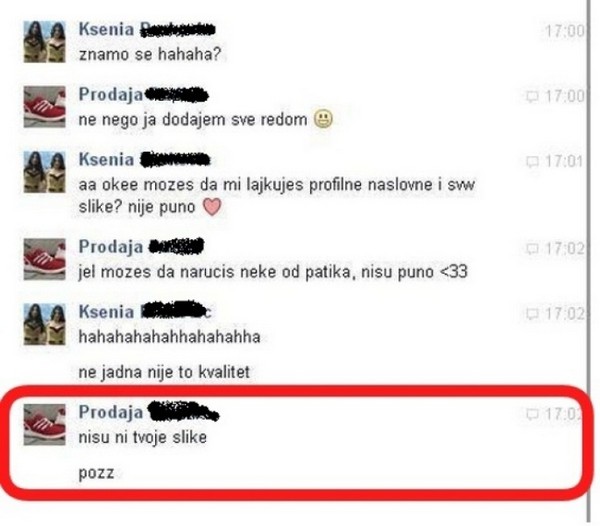Click the 17:00 timestamp on the first message

coord(565,31)
